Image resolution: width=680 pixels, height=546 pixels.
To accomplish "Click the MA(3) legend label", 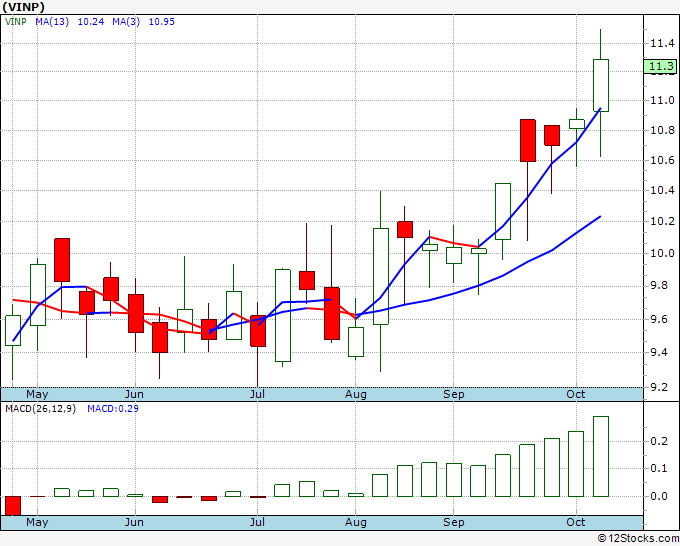I will pyautogui.click(x=126, y=22).
